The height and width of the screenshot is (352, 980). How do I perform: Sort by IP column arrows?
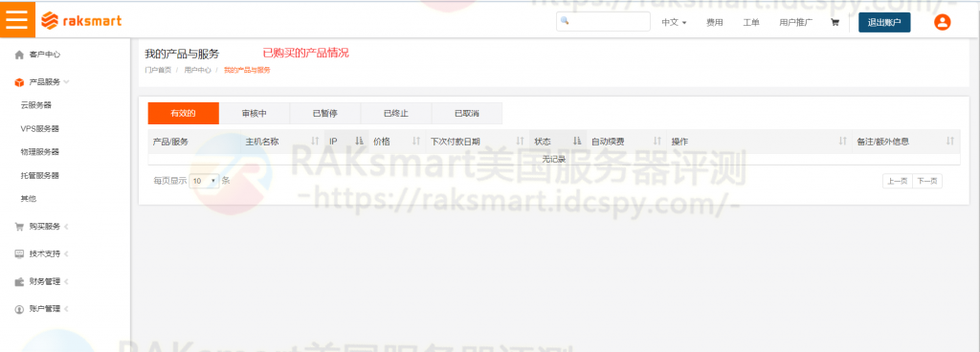[x=360, y=142]
